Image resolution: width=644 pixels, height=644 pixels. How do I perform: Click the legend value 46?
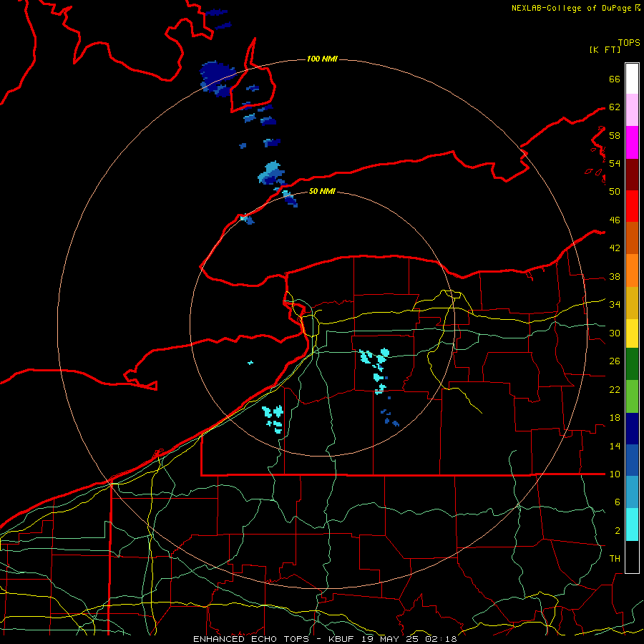[615, 220]
